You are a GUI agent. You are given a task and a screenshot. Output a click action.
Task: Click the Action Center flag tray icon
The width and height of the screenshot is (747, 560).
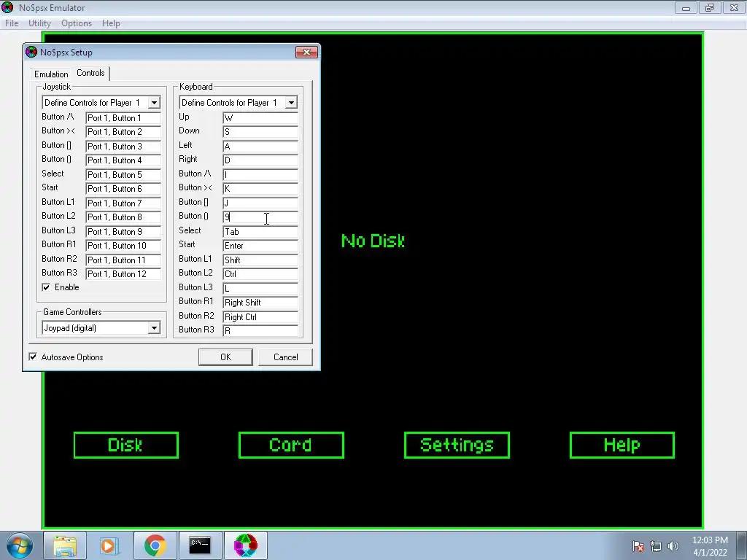tap(638, 547)
